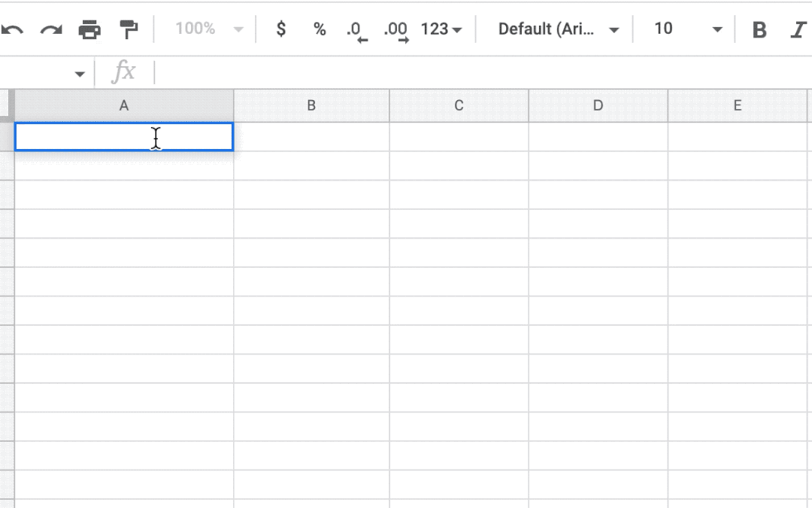Click the Print icon
This screenshot has height=508, width=812.
[89, 29]
